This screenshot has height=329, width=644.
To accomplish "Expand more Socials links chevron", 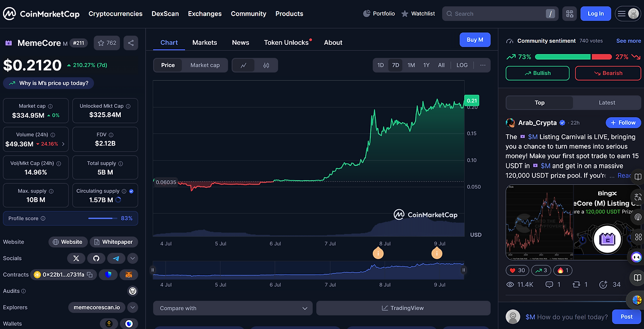I will (133, 258).
